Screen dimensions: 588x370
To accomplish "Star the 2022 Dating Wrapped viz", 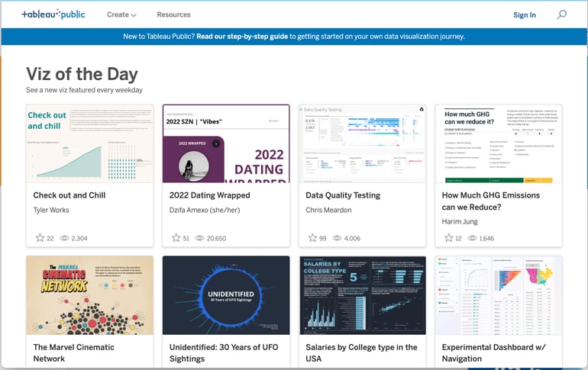I will pyautogui.click(x=176, y=238).
